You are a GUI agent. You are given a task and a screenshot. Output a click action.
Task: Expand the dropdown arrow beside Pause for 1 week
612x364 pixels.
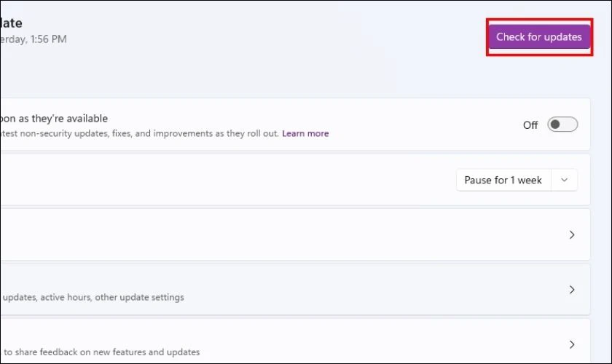coord(565,180)
